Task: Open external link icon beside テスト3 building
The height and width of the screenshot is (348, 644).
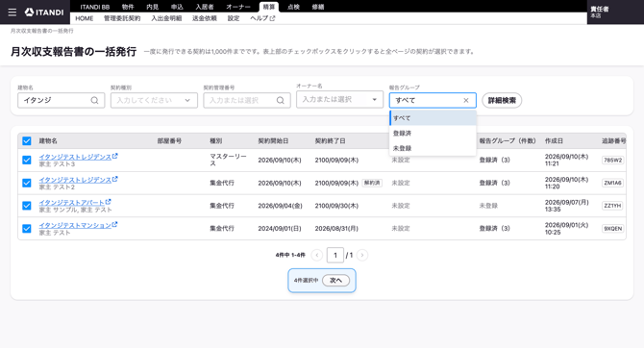Action: coord(115,156)
